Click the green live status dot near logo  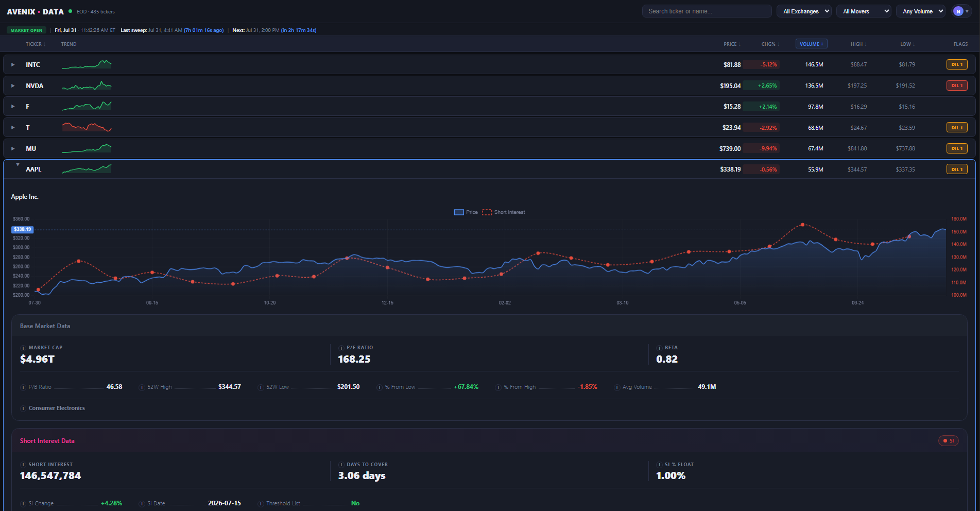click(70, 11)
